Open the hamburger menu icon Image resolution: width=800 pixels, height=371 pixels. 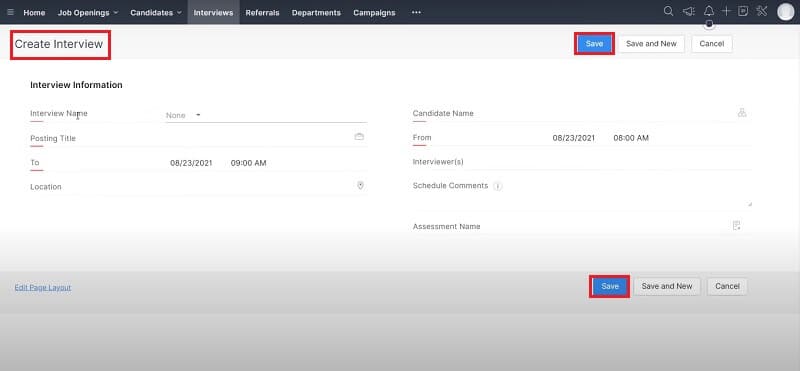[10, 12]
